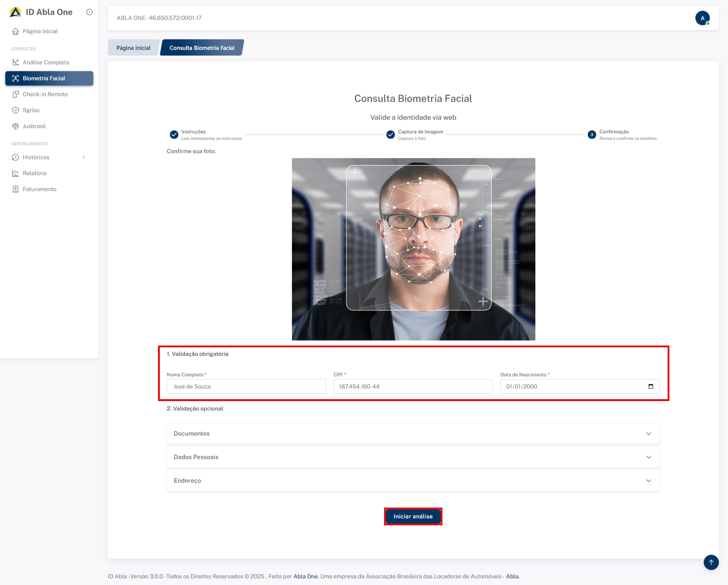Open calendar picker in Data de Nascimento
The height and width of the screenshot is (585, 728).
coord(651,387)
